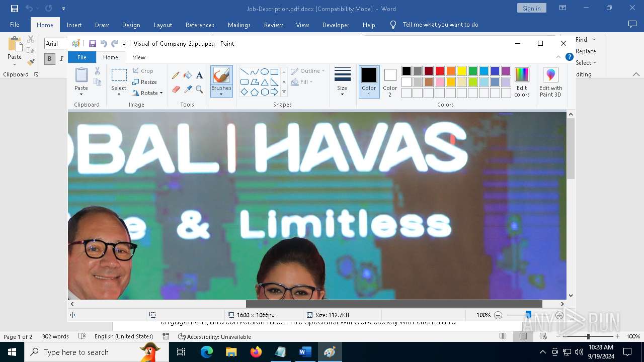Click English (United States) language indicator

[x=124, y=336]
